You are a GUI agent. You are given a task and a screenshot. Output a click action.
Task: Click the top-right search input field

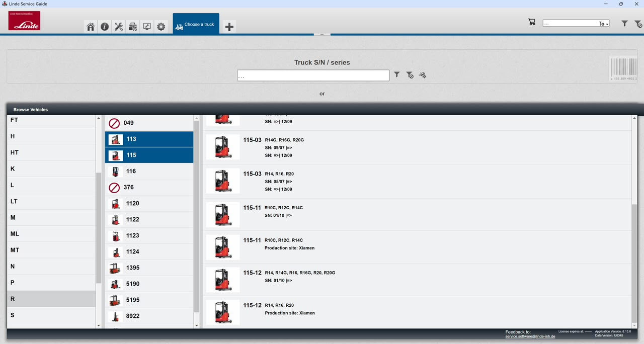(x=570, y=23)
